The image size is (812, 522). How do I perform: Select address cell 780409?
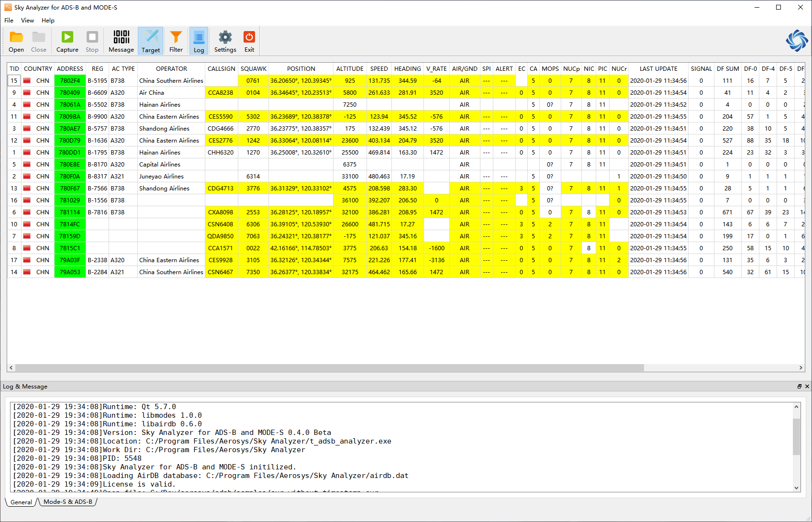coord(70,92)
